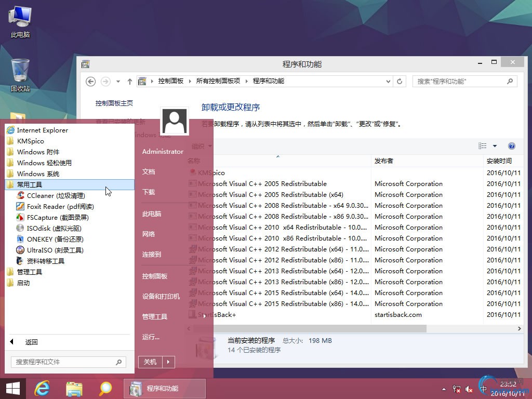Viewport: 532px width, 399px height.
Task: Open Administrator user folder link
Action: [x=163, y=151]
